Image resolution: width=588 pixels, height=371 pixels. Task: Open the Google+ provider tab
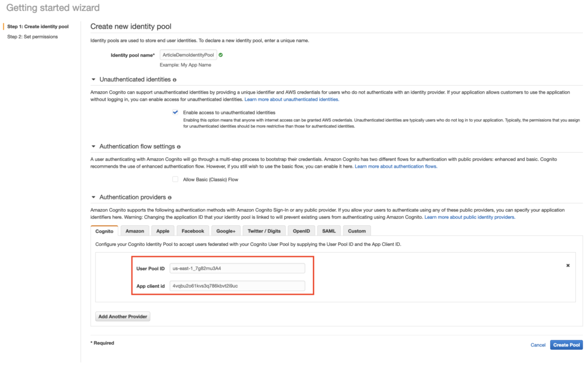[x=226, y=231]
